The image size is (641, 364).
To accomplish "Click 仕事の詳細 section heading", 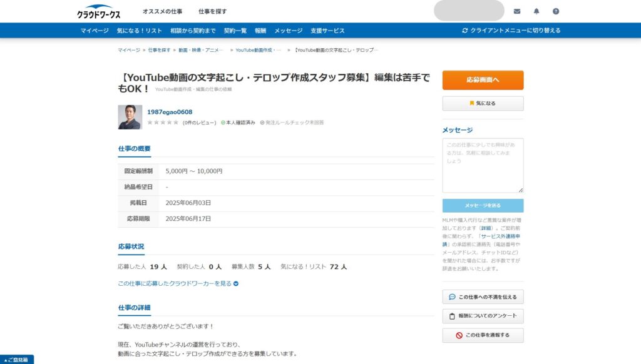I will click(x=135, y=308).
